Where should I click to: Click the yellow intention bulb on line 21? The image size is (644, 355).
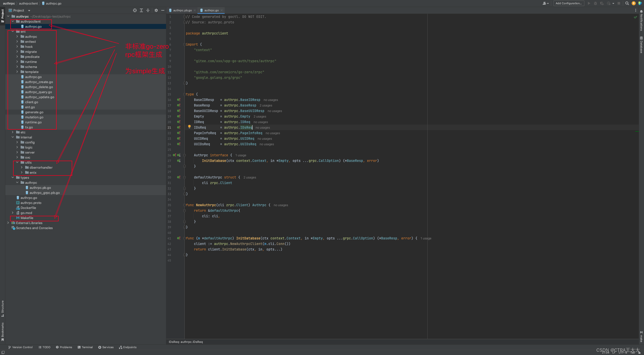[x=189, y=127]
